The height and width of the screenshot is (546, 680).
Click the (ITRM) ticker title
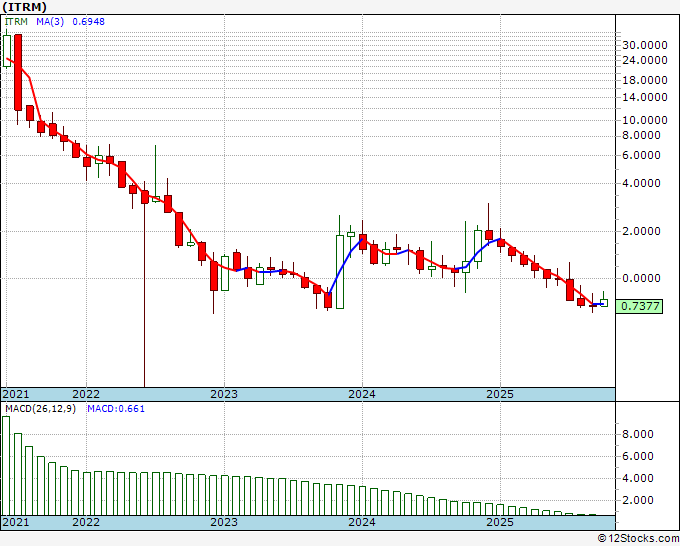pyautogui.click(x=25, y=6)
